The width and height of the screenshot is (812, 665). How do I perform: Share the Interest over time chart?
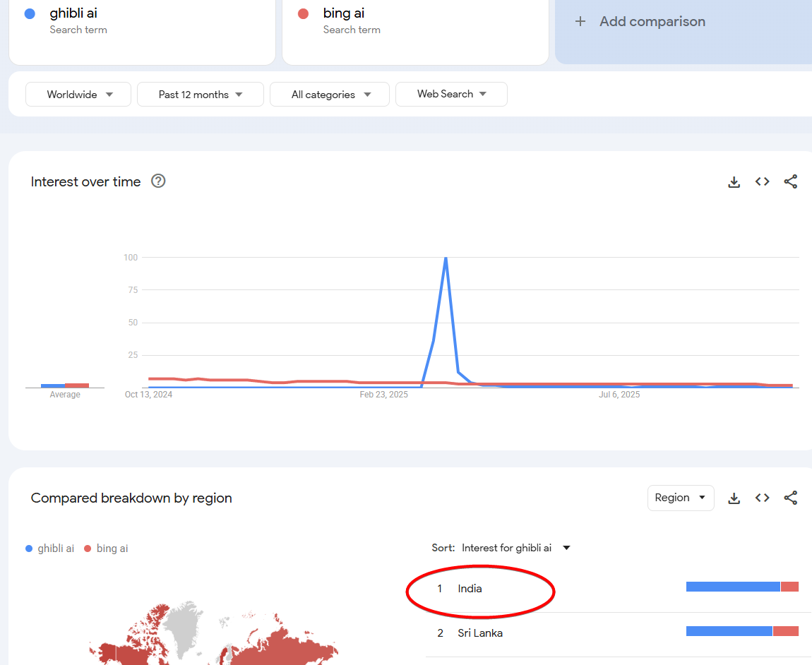coord(790,182)
